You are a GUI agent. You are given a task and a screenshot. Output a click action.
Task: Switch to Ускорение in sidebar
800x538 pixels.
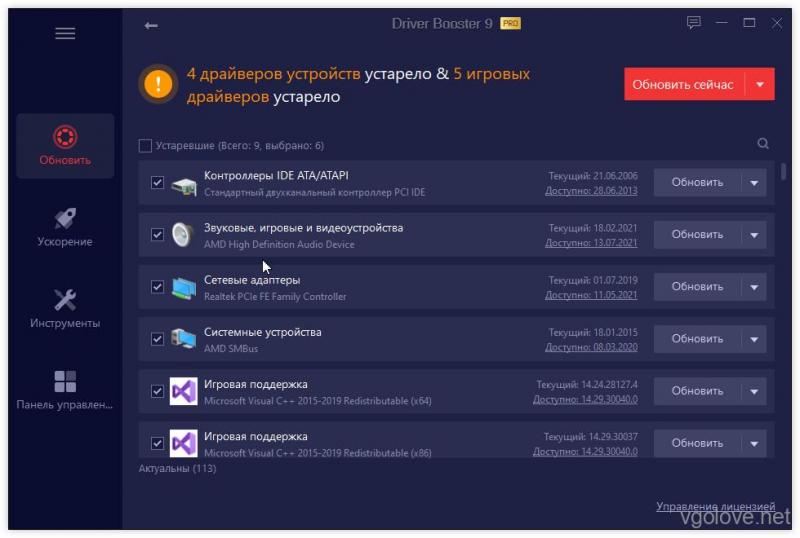(x=65, y=228)
